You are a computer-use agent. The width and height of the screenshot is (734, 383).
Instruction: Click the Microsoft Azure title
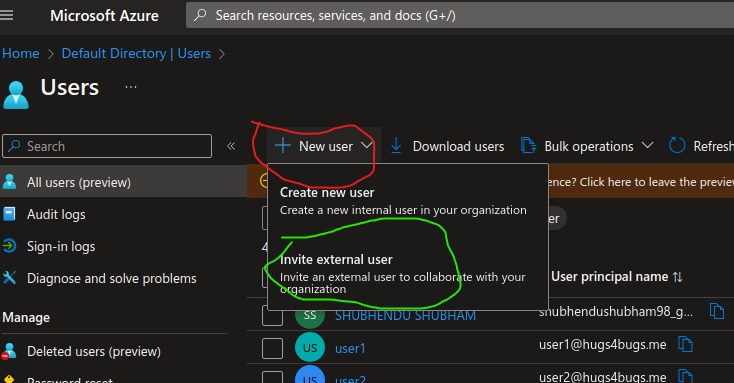pos(104,15)
